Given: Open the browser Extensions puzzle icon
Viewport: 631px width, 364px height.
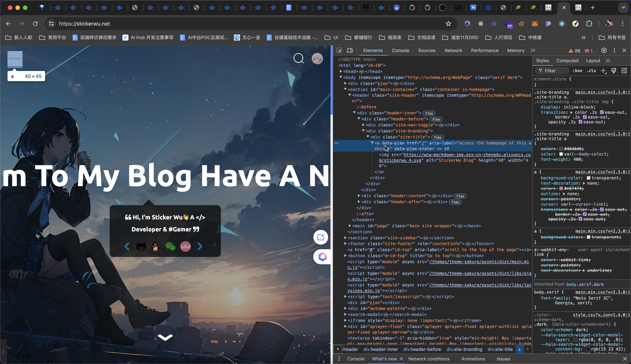Looking at the screenshot, I should point(589,24).
